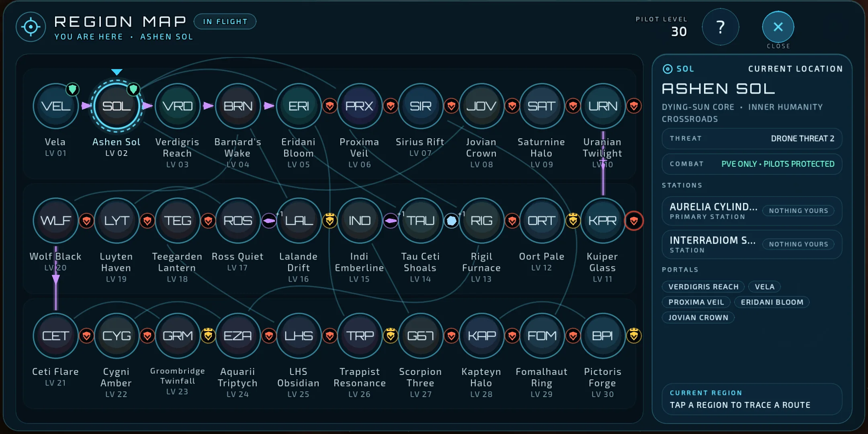
Task: Click the gold crown marker after BPI
Action: pyautogui.click(x=634, y=336)
